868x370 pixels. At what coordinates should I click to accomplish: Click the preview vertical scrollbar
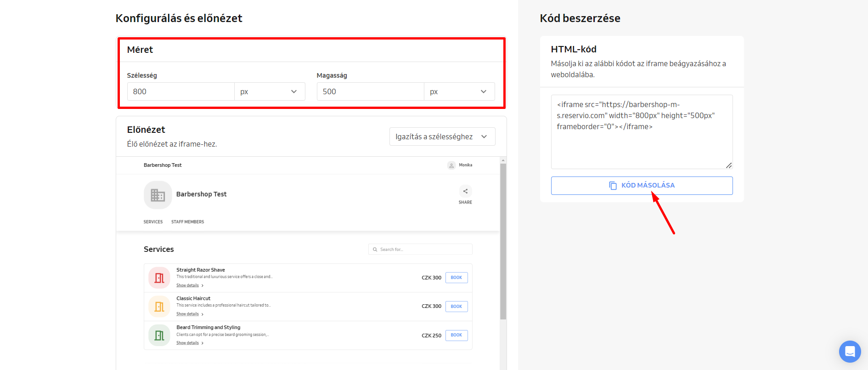503,239
